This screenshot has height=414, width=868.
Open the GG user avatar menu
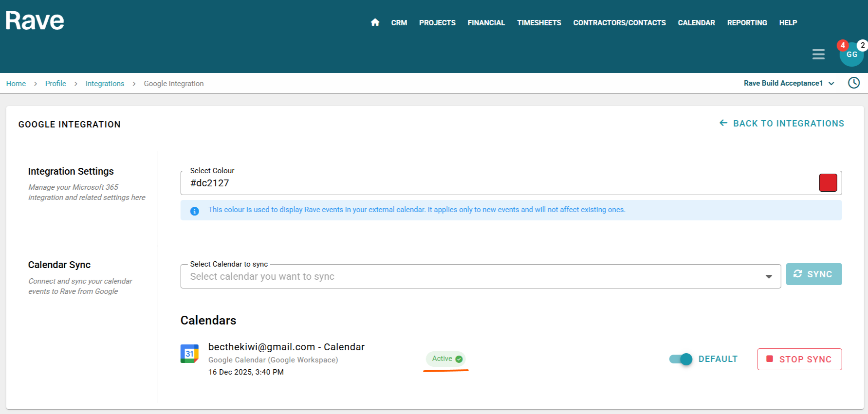pos(851,54)
